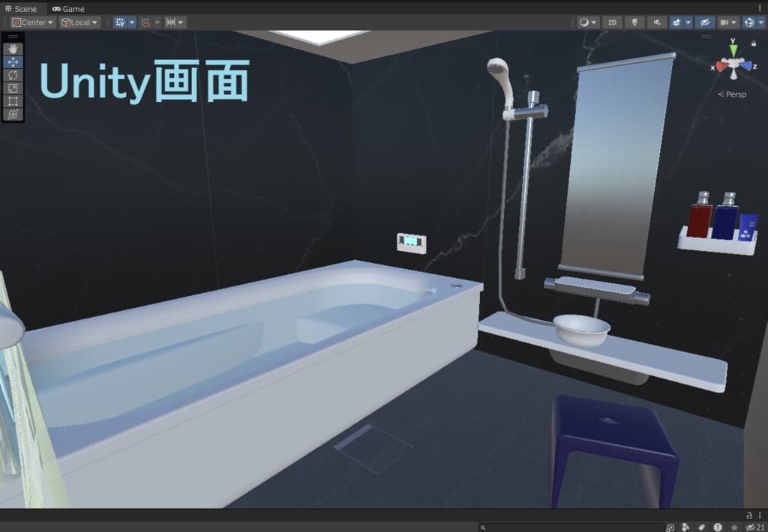This screenshot has height=532, width=768.
Task: Toggle grid visibility button
Action: pyautogui.click(x=120, y=22)
